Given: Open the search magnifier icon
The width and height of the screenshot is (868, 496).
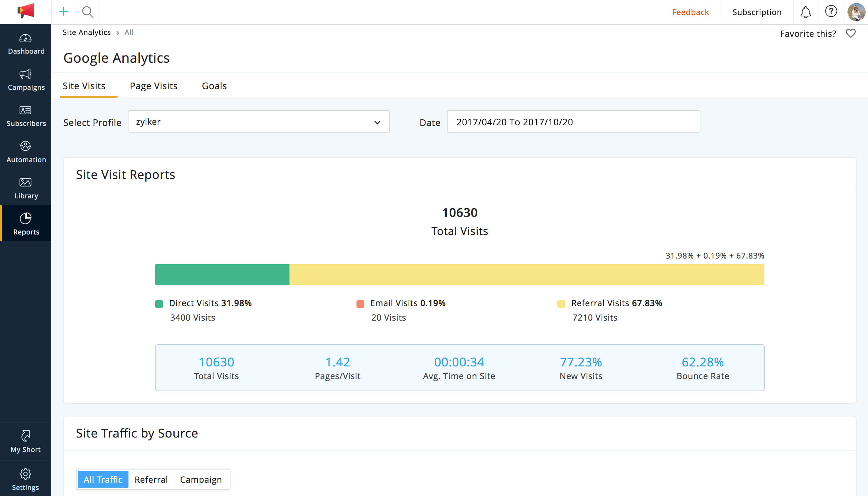Looking at the screenshot, I should tap(88, 12).
